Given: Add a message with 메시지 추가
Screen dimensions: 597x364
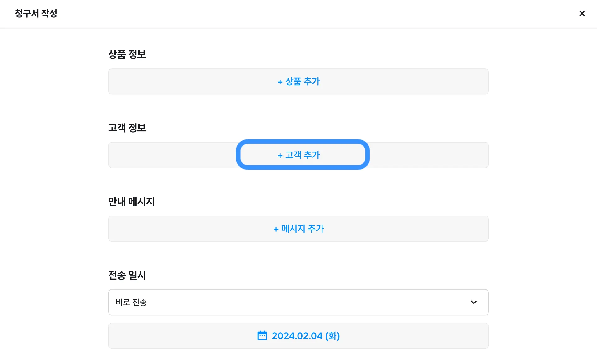Looking at the screenshot, I should (302, 229).
